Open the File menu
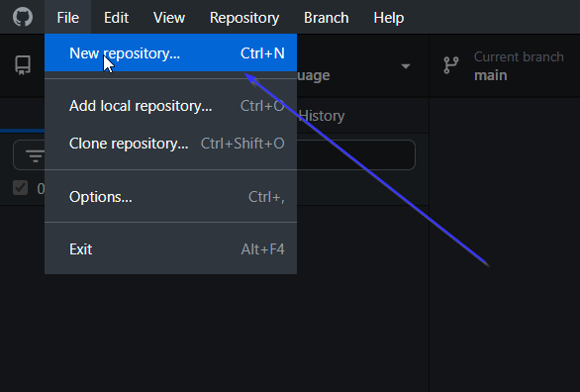The image size is (580, 392). tap(67, 18)
